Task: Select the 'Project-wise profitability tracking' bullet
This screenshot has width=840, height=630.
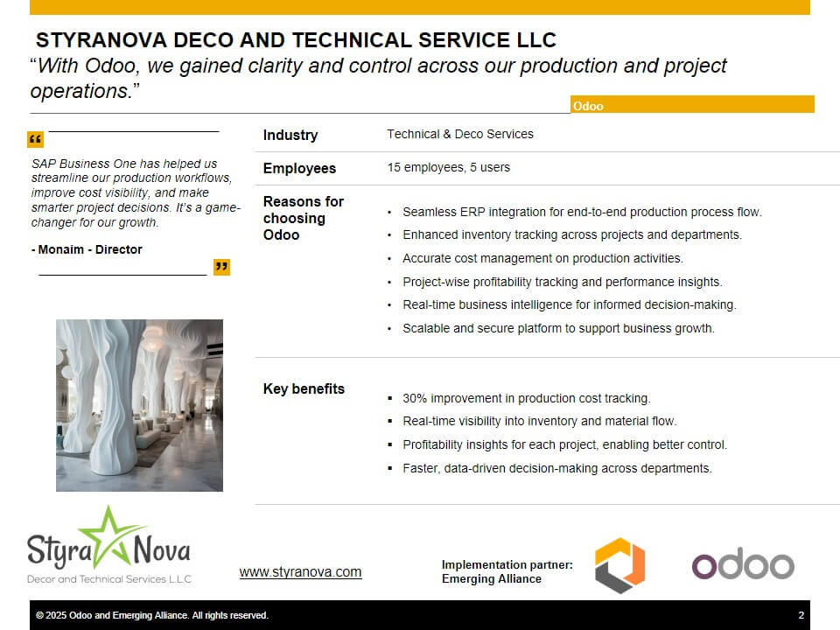Action: coord(563,282)
